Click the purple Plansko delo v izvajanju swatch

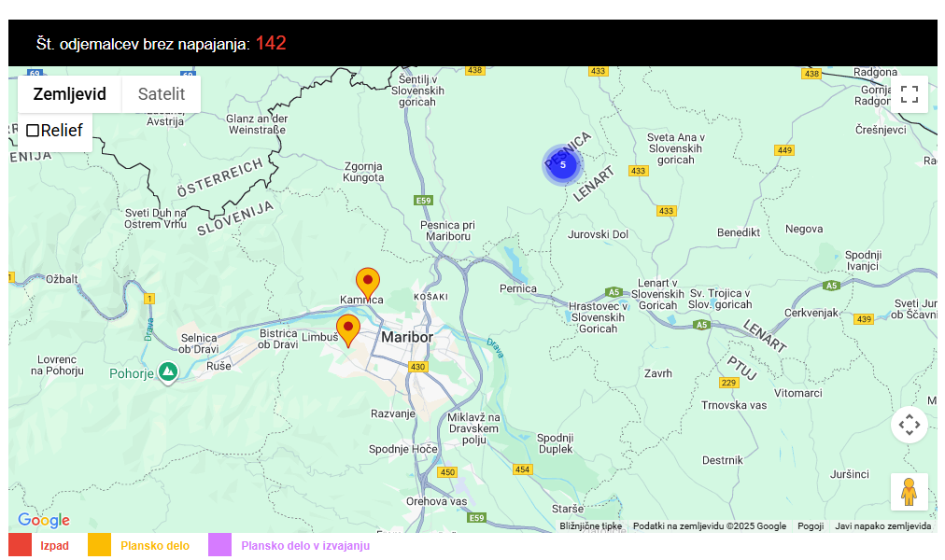pos(219,545)
